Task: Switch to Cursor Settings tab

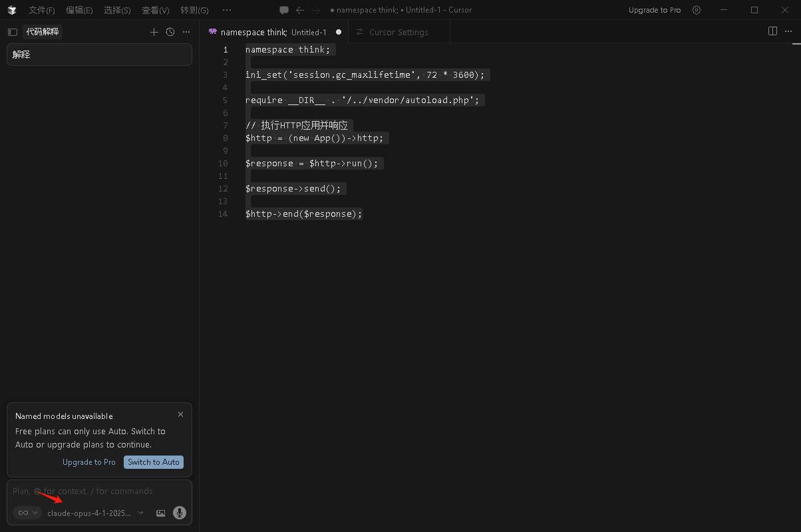Action: [x=398, y=32]
